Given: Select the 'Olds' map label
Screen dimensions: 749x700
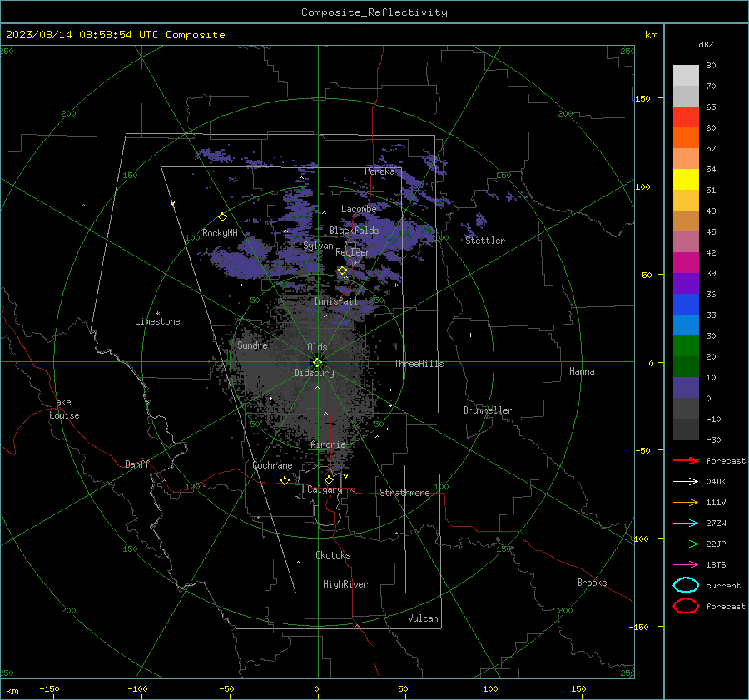Looking at the screenshot, I should click(317, 347).
